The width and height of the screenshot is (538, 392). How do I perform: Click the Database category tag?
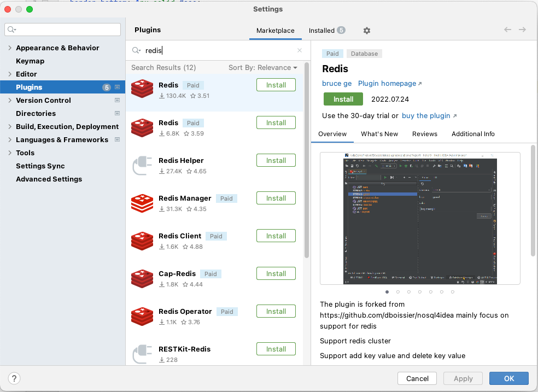coord(364,54)
